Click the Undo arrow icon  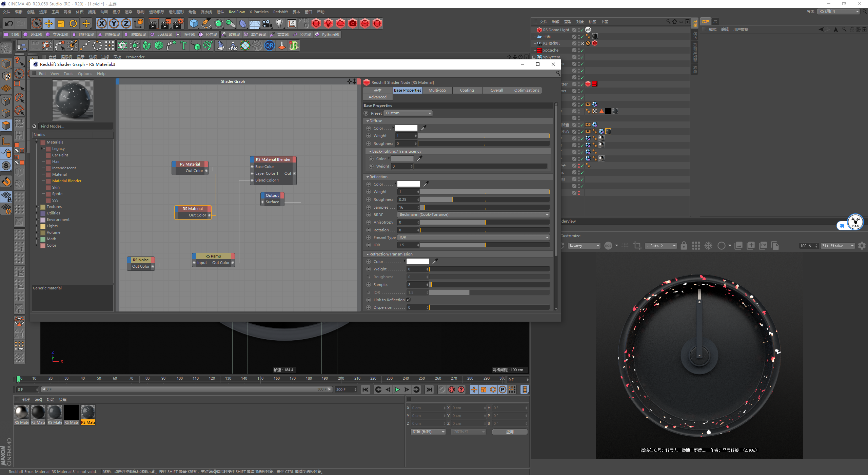[9, 23]
